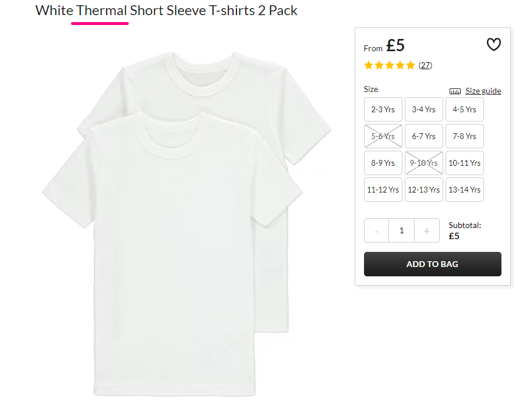Decrease quantity with minus button
The image size is (523, 420).
click(377, 230)
